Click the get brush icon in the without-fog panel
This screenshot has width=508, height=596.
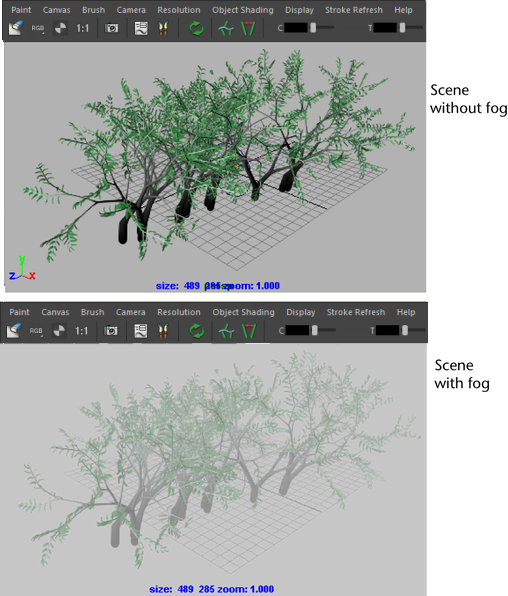click(163, 28)
